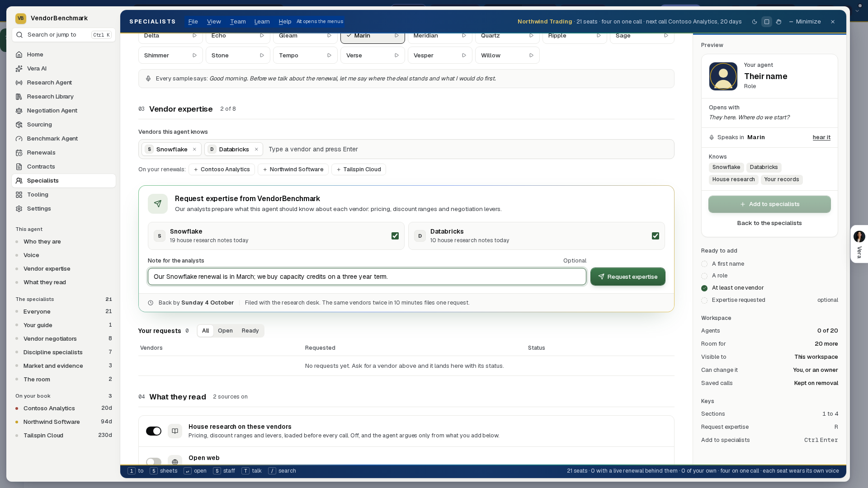Remove the Snowflake vendor chip
This screenshot has width=868, height=488.
[x=194, y=150]
